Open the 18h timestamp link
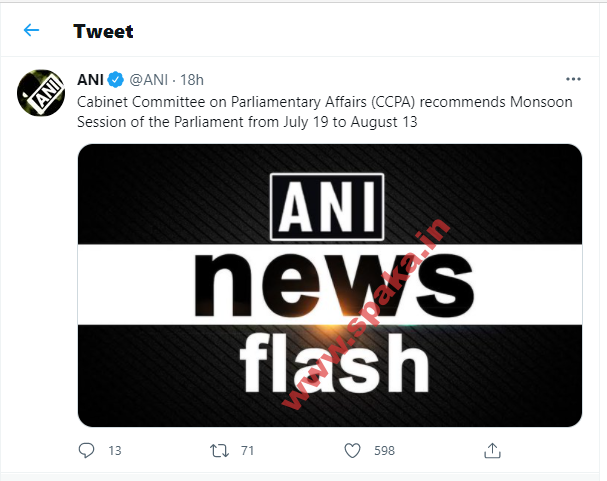 [192, 79]
